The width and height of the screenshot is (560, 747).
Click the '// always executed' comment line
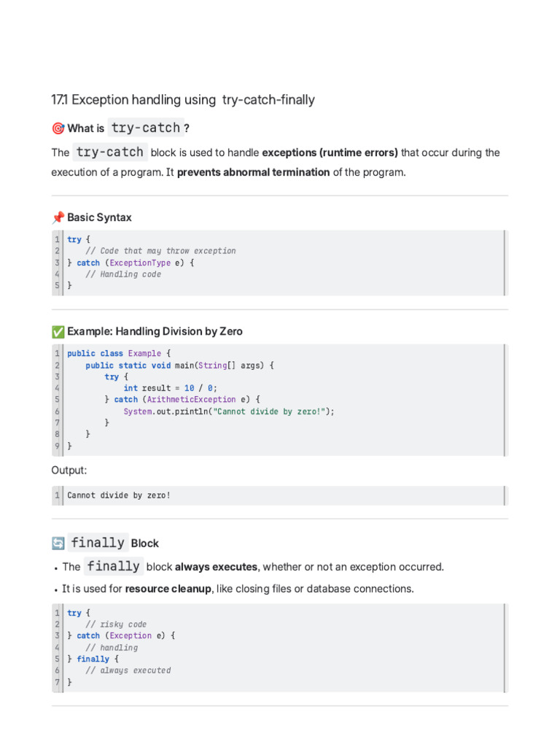pyautogui.click(x=128, y=670)
